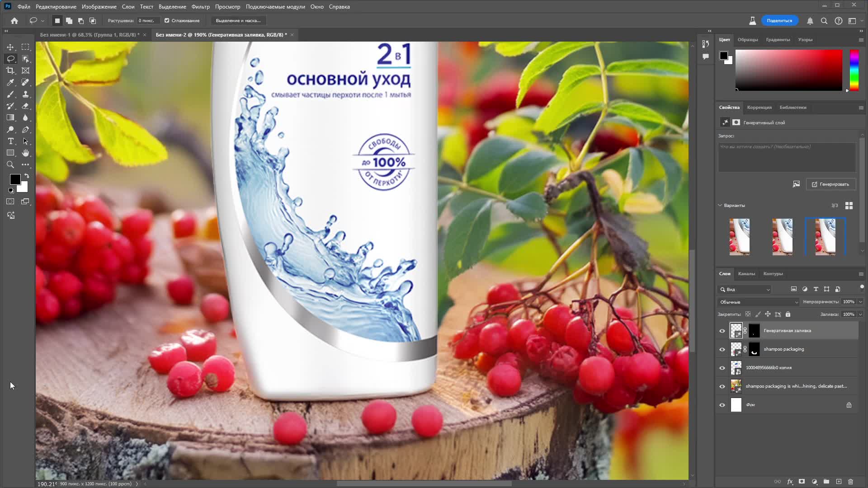Open the layer filter Вид dropdown
The height and width of the screenshot is (488, 868).
click(745, 289)
